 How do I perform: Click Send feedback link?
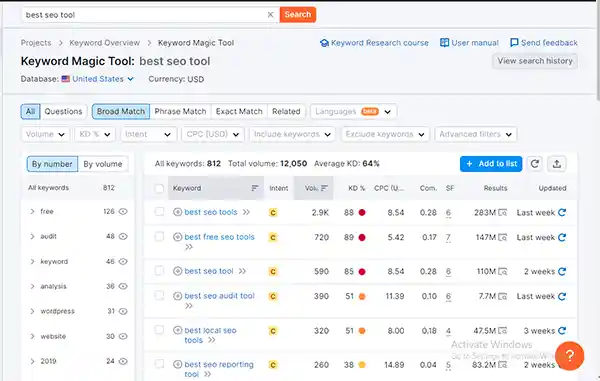(544, 43)
